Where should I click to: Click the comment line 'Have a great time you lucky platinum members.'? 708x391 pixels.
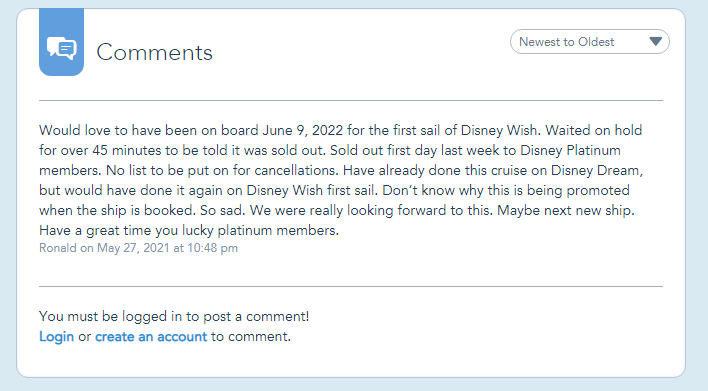click(189, 230)
